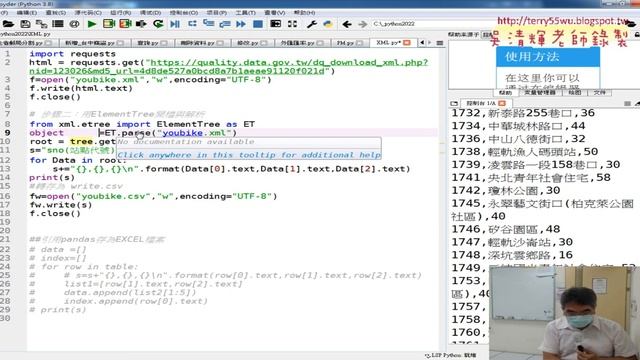Viewport: 640px width, 360px height.
Task: Step into function in debugger
Action: 209,24
